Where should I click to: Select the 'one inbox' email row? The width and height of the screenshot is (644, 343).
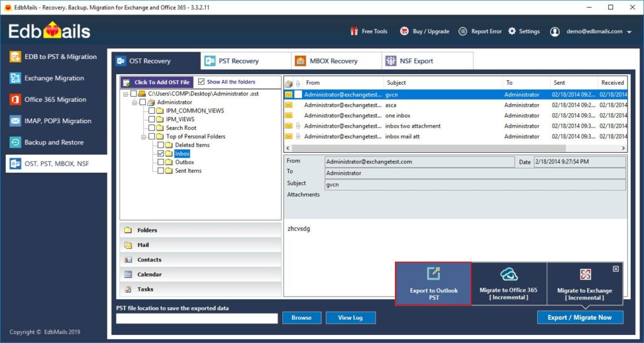455,116
